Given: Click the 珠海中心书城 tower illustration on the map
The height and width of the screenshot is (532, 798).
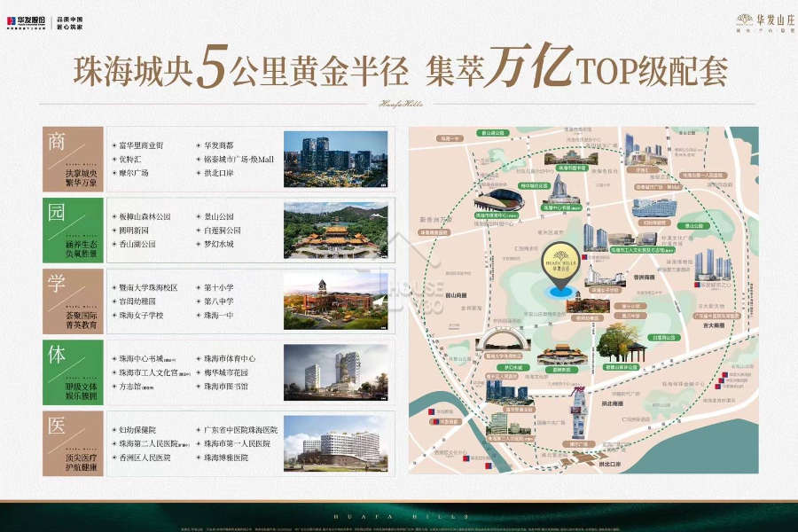Looking at the screenshot, I should click(559, 189).
